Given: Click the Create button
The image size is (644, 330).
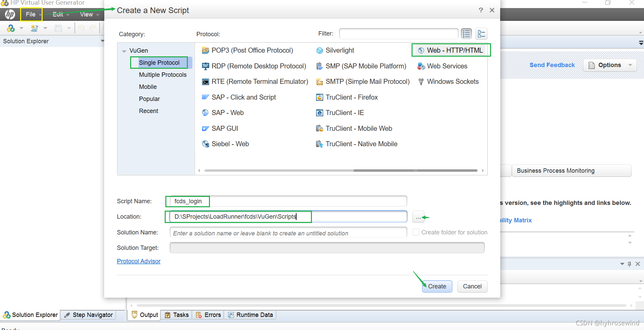Looking at the screenshot, I should click(x=437, y=286).
